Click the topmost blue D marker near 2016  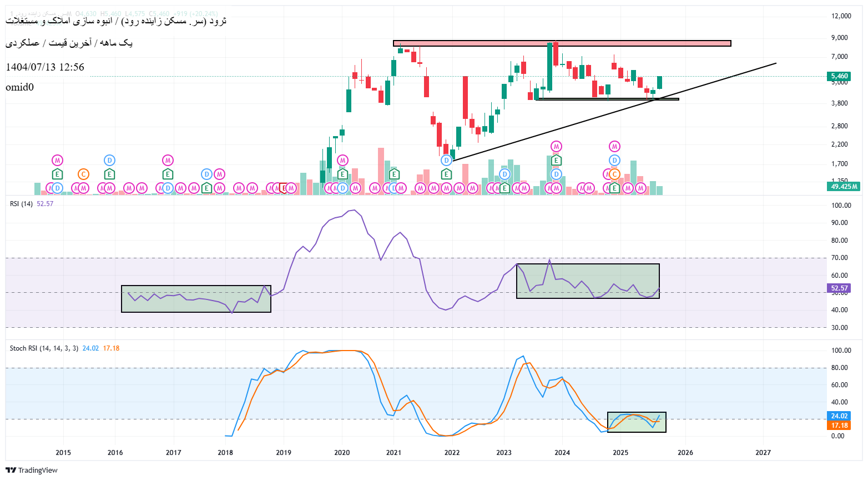click(x=109, y=161)
